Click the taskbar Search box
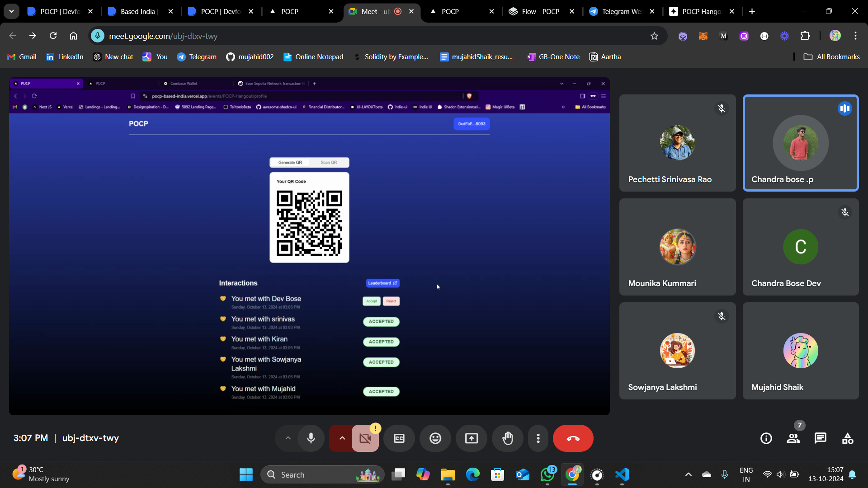The image size is (868, 488). tap(322, 475)
